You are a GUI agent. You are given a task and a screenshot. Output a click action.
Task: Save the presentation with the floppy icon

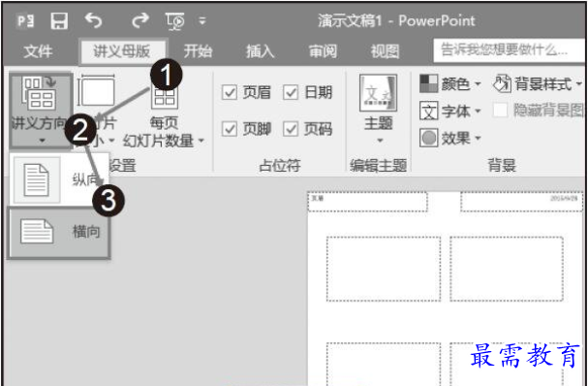point(59,20)
